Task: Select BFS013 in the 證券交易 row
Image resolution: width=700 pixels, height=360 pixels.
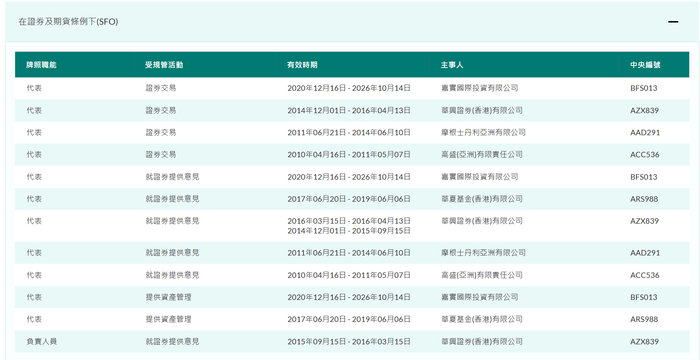Action: pyautogui.click(x=644, y=88)
